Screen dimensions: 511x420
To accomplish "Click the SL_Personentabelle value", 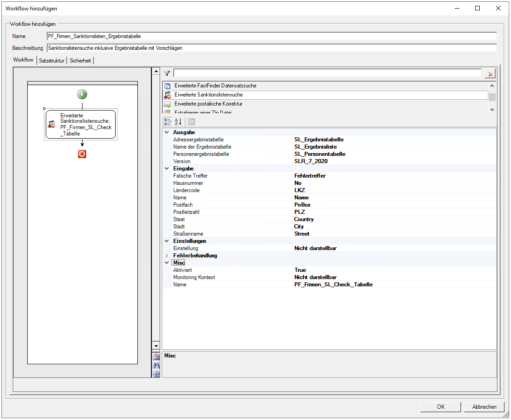I will [320, 154].
